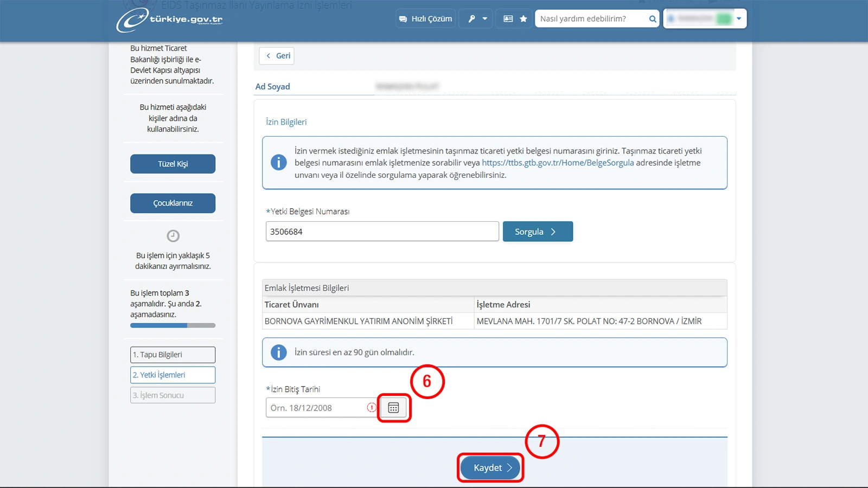
Task: Select the Çocuklarınız button
Action: click(x=173, y=203)
